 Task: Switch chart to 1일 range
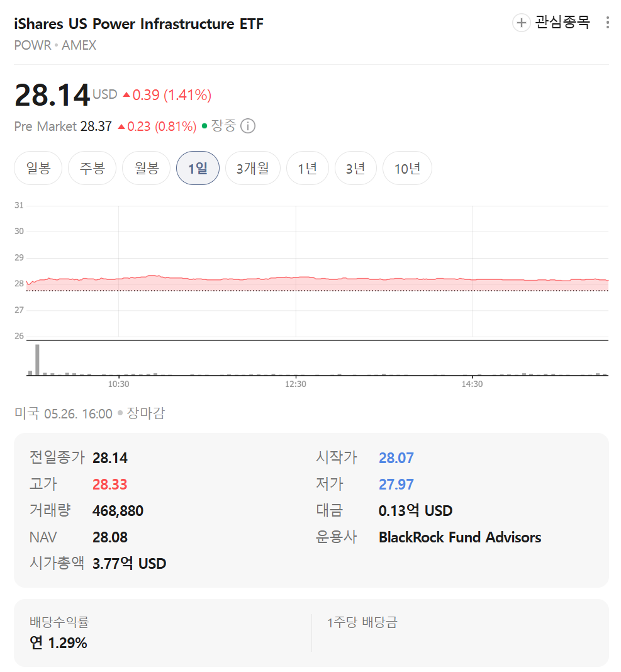198,168
